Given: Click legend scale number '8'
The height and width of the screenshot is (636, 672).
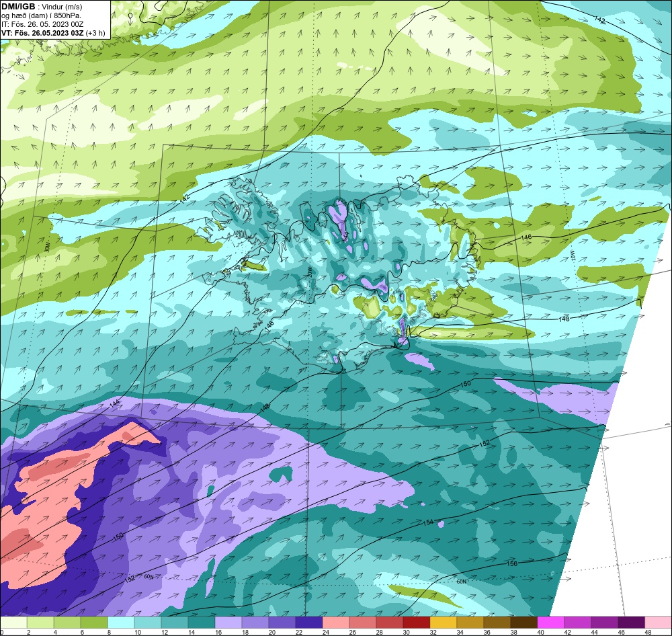Looking at the screenshot, I should click(x=108, y=632).
